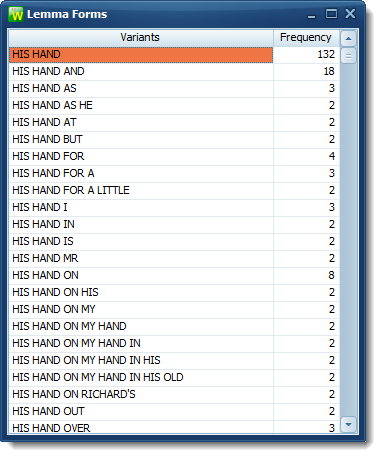The image size is (381, 457).
Task: Close the Lemma Forms window
Action: pyautogui.click(x=350, y=14)
